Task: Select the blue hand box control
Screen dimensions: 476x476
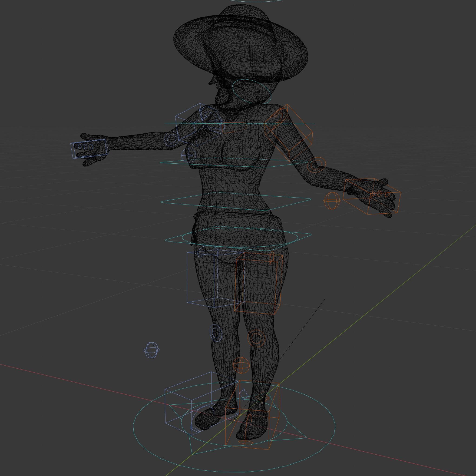Action: click(89, 149)
